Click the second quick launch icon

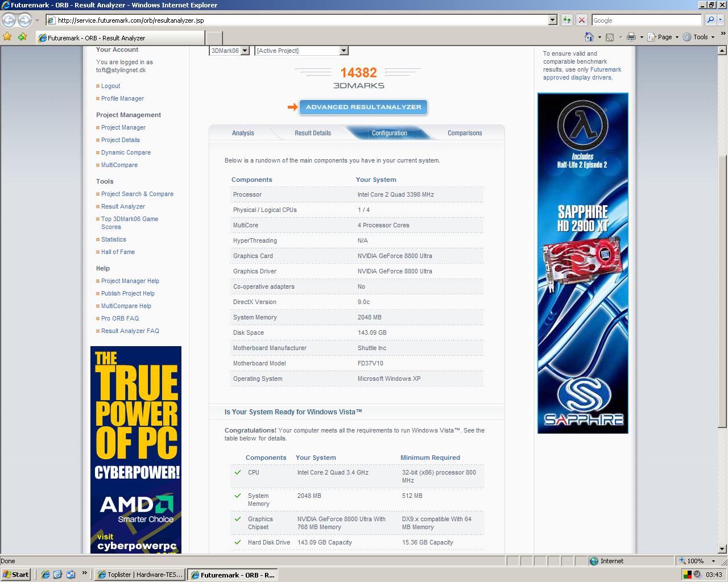[57, 574]
